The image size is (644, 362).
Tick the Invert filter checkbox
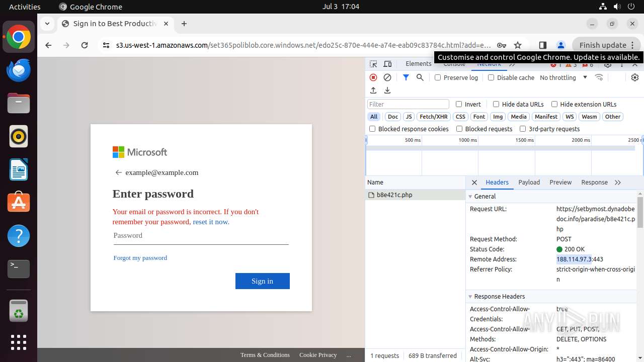tap(459, 104)
